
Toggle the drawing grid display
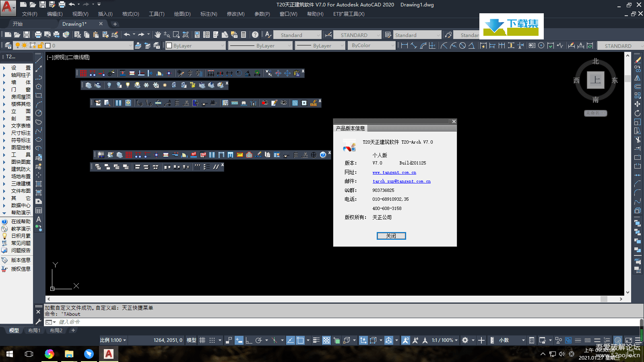pos(202,340)
